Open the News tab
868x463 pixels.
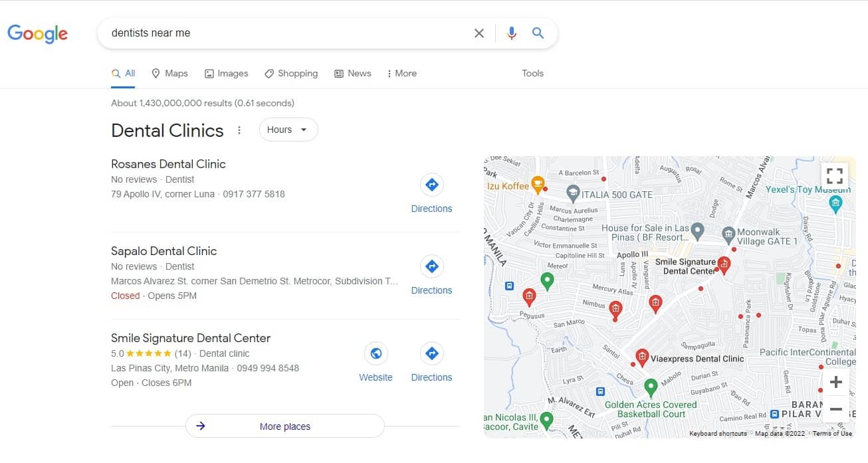(353, 74)
